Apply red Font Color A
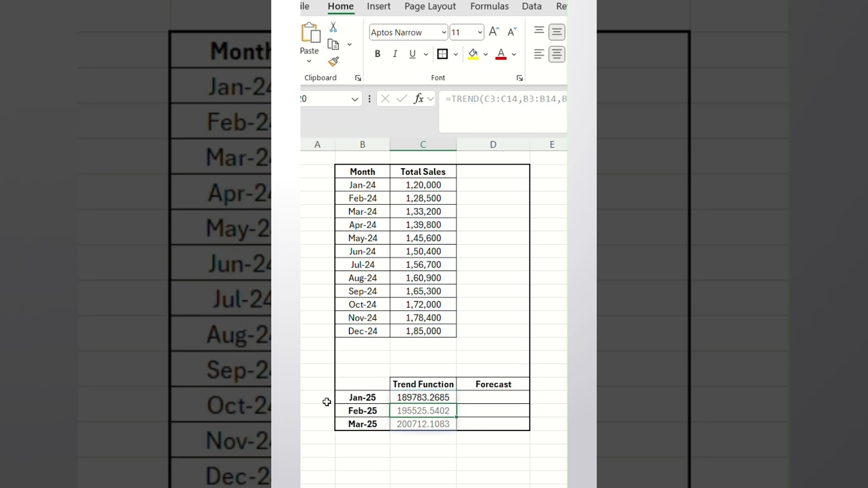This screenshot has width=868, height=488. pos(501,54)
